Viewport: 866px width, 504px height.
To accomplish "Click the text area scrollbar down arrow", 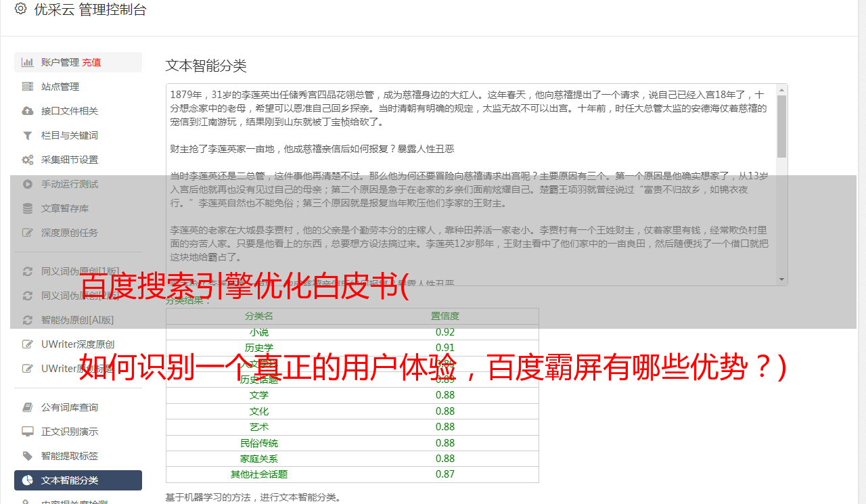I will click(x=781, y=279).
